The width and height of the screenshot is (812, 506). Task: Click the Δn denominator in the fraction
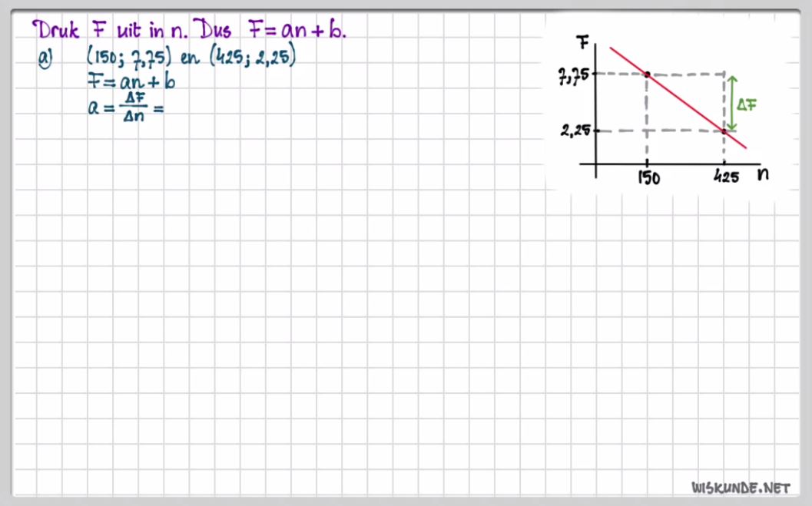click(x=136, y=117)
